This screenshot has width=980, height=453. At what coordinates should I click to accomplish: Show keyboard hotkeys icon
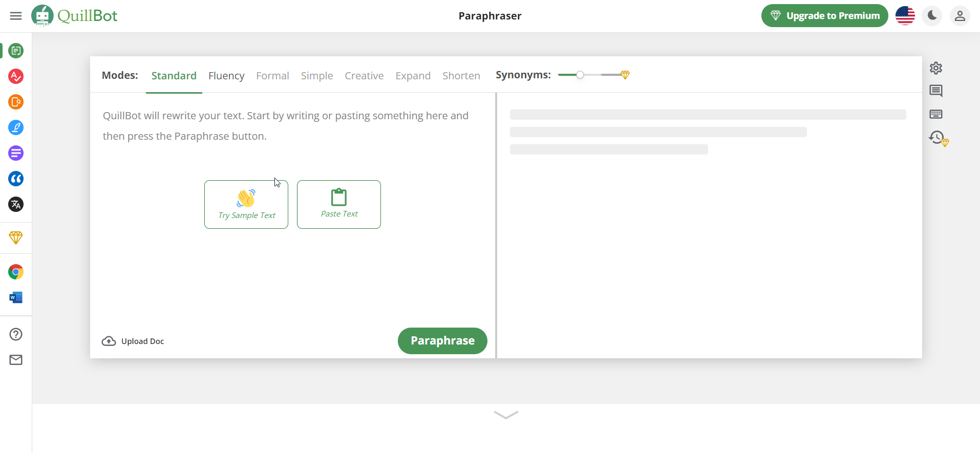click(x=936, y=114)
